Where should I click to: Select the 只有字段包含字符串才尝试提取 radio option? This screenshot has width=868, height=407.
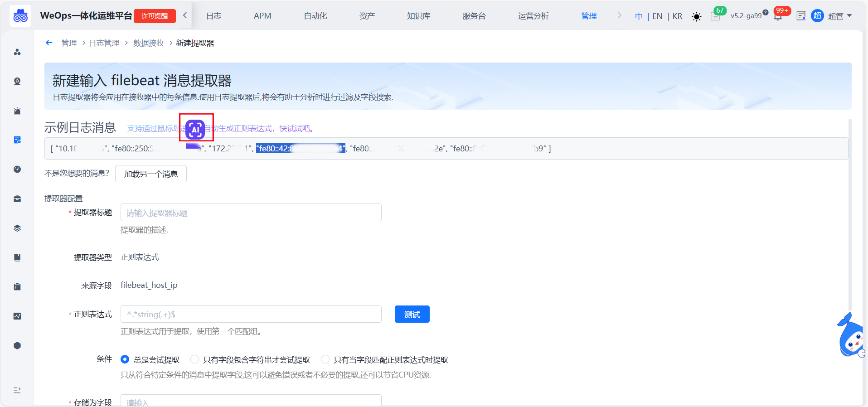click(x=194, y=359)
